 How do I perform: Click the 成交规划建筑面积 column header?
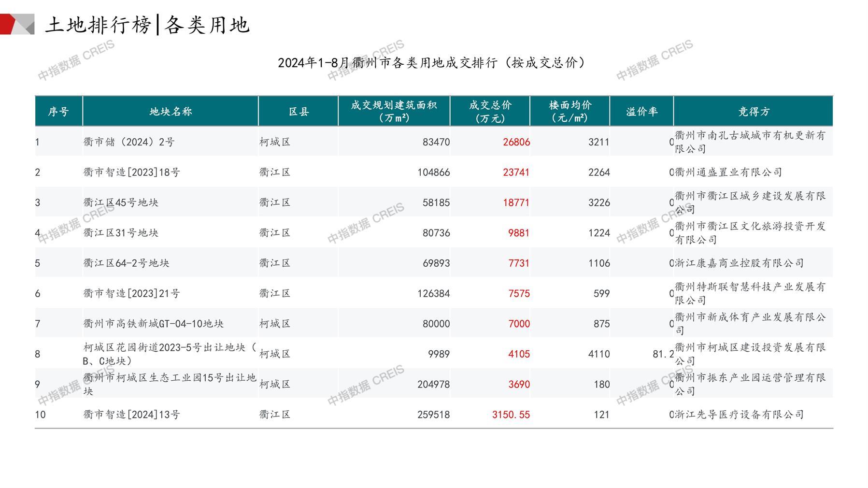(394, 112)
